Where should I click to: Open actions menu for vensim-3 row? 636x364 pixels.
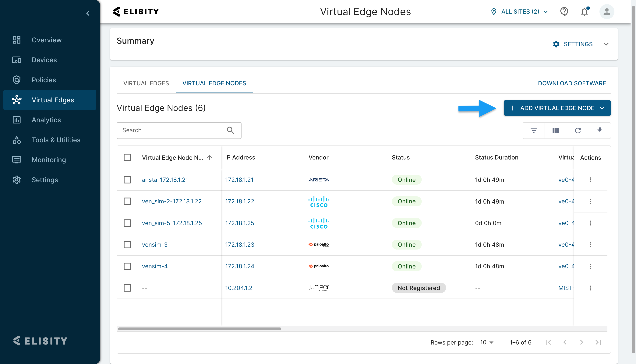pyautogui.click(x=591, y=245)
